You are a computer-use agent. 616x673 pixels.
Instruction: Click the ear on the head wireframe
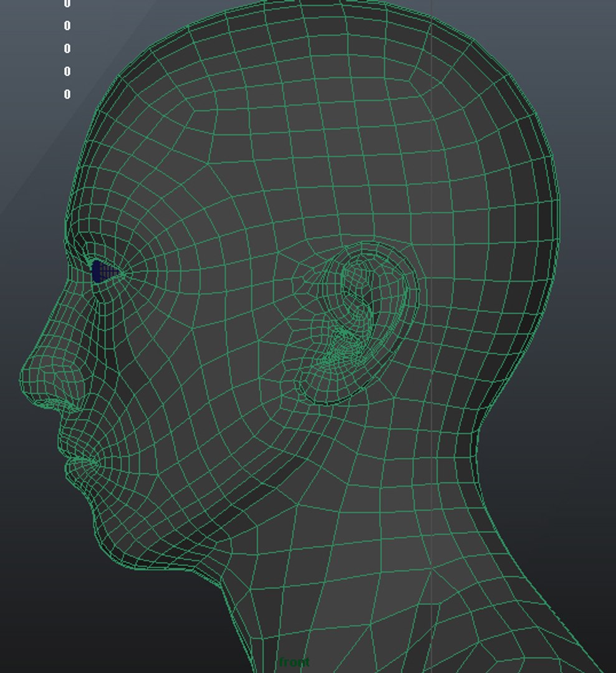pos(359,323)
